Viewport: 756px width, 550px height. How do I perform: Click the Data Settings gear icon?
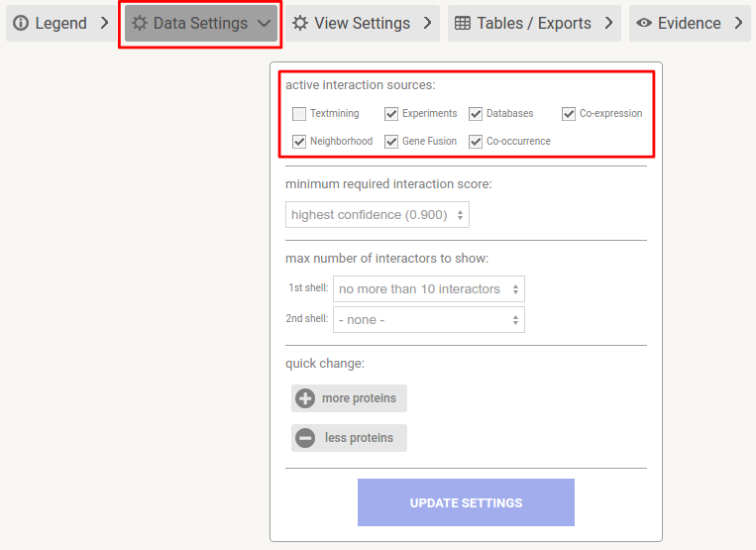coord(140,23)
